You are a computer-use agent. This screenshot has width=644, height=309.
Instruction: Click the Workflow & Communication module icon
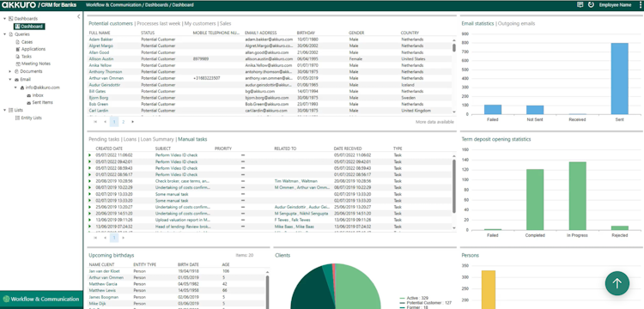pyautogui.click(x=6, y=299)
